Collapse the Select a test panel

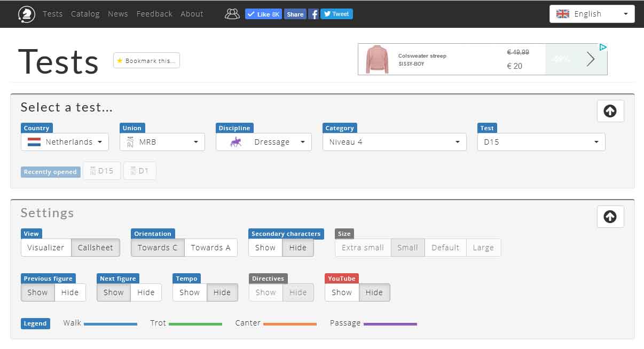(x=610, y=111)
